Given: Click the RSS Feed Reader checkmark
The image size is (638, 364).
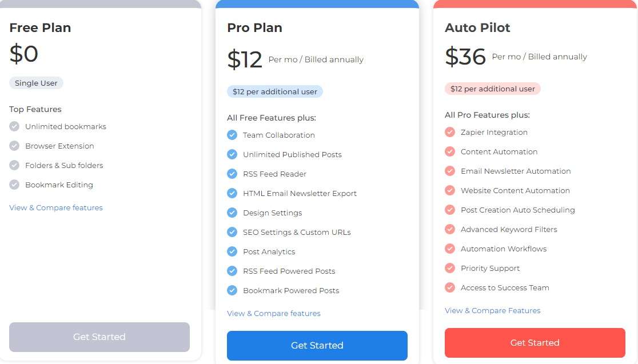Looking at the screenshot, I should click(232, 174).
